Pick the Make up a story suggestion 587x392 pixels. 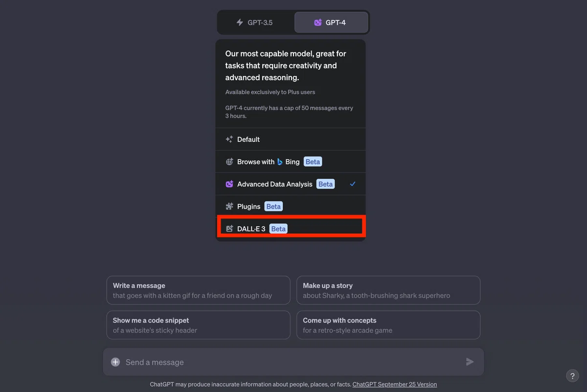coord(388,290)
